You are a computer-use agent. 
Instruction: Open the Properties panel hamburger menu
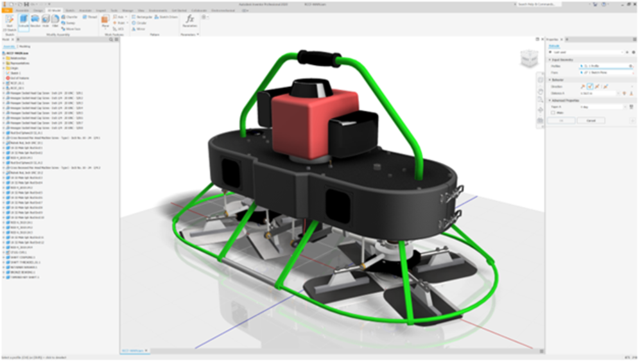[x=635, y=39]
